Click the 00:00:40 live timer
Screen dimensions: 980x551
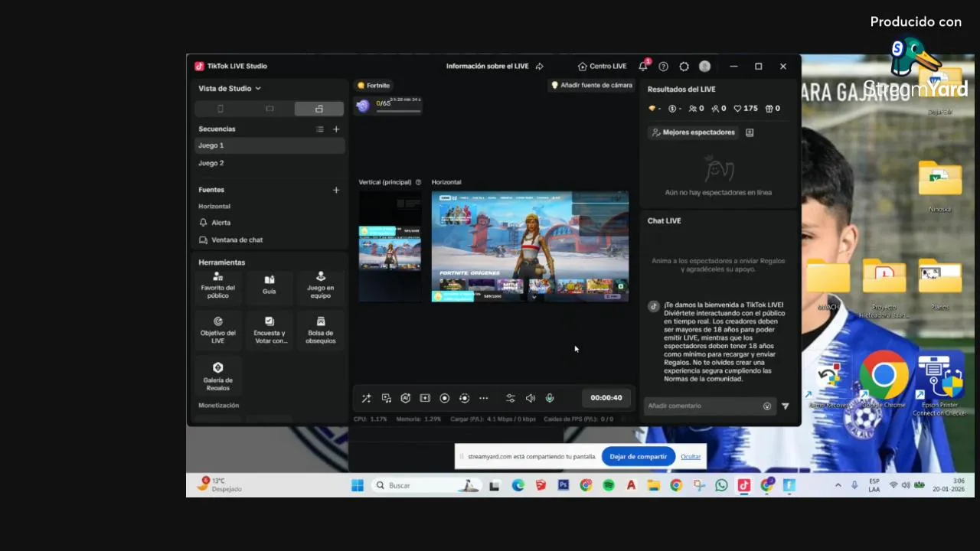tap(606, 398)
